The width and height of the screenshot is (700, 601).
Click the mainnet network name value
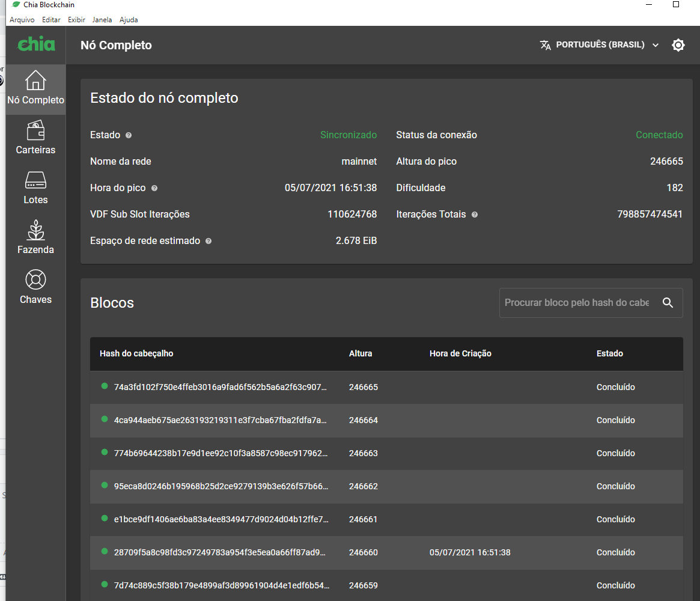pos(359,161)
